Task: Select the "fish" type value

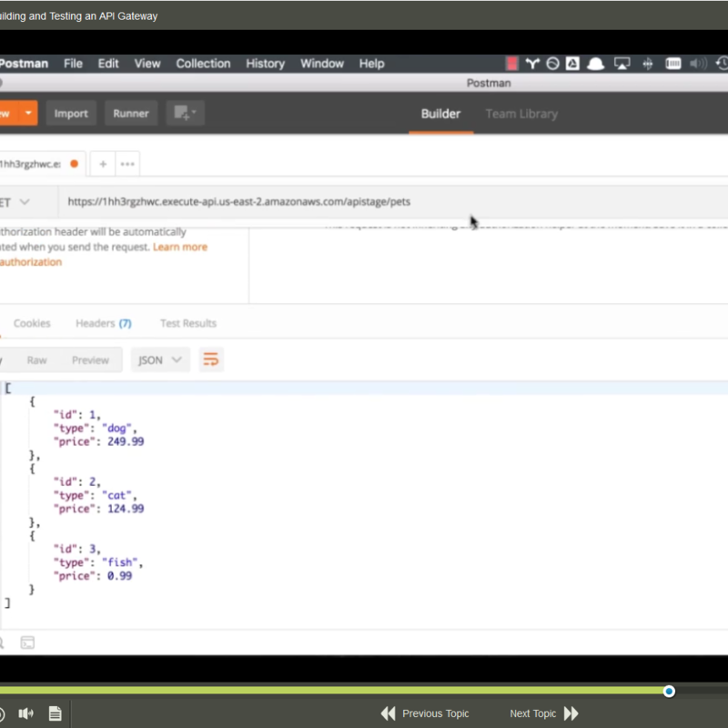Action: point(120,562)
